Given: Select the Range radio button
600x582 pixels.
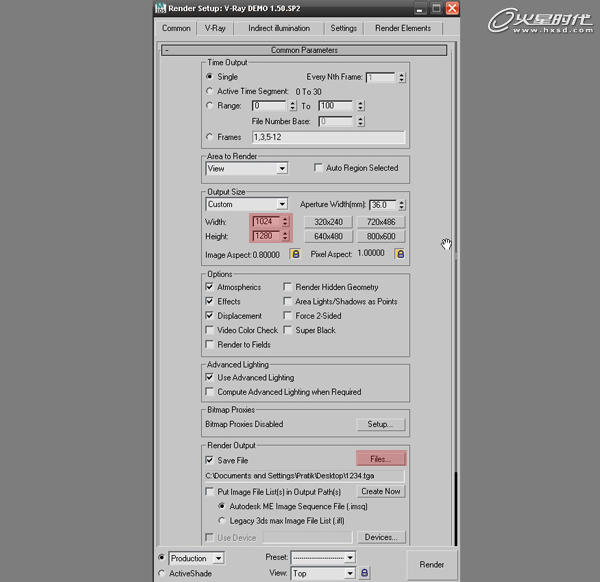Looking at the screenshot, I should [209, 105].
